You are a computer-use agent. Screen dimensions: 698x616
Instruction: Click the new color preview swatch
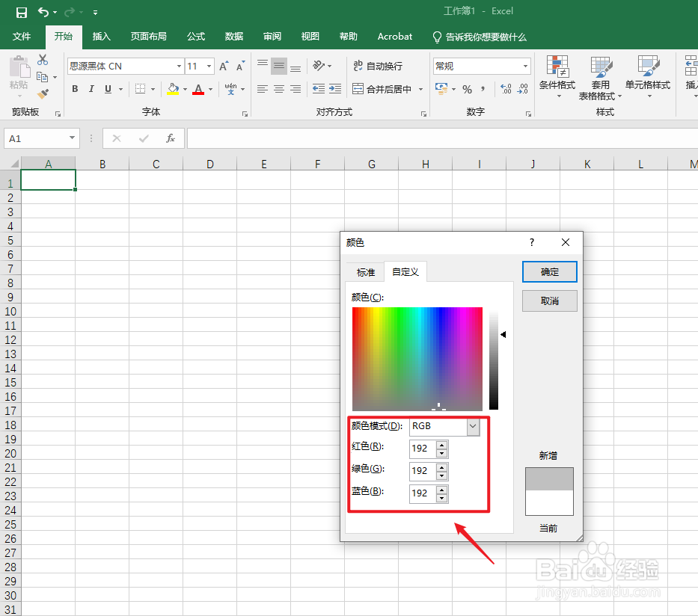coord(549,479)
